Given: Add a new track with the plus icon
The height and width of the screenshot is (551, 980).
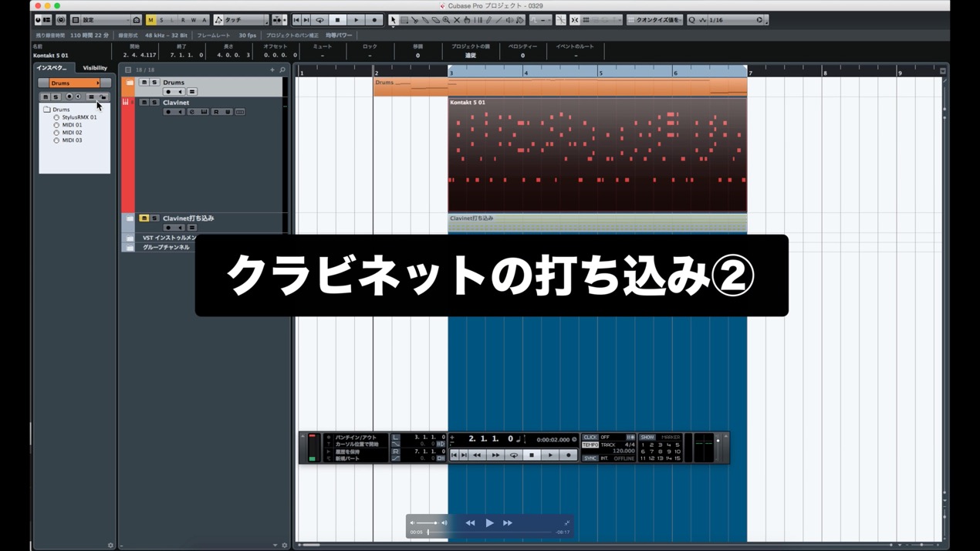Looking at the screenshot, I should click(272, 69).
